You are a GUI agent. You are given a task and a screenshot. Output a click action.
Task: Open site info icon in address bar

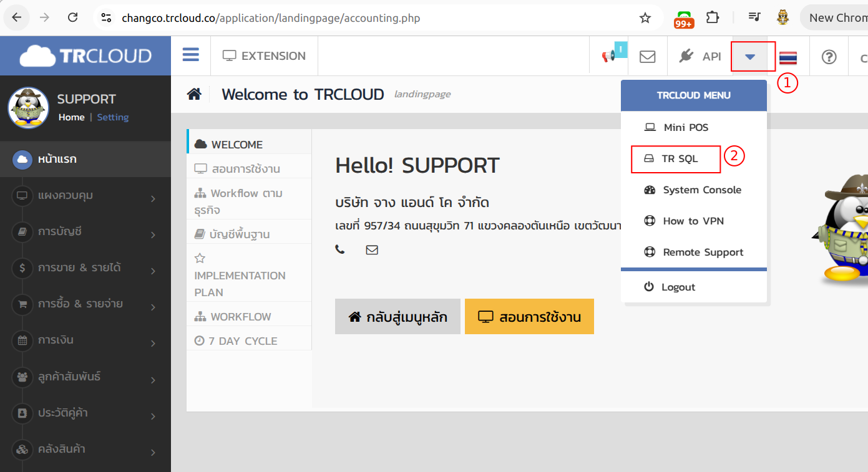point(107,18)
